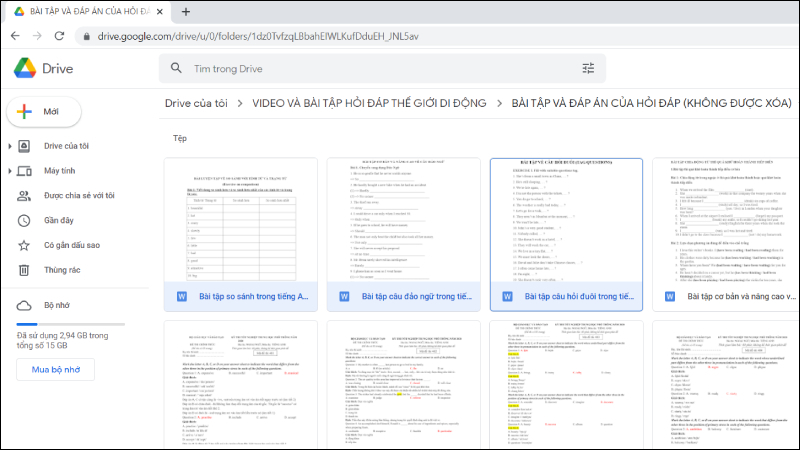Click Máy tính computer icon in sidebar
Viewport: 800px width, 450px height.
[x=24, y=171]
